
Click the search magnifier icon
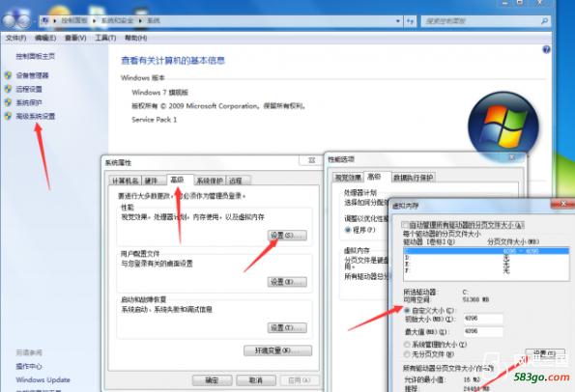tap(545, 21)
